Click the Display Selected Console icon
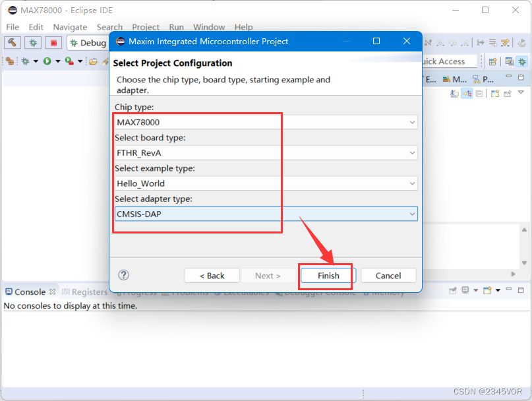532x401 pixels. (x=465, y=290)
